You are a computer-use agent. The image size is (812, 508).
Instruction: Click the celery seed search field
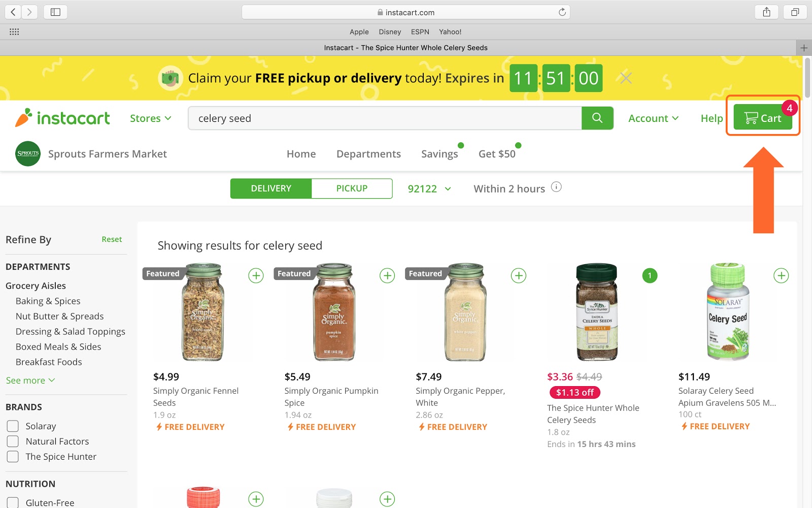coord(385,118)
